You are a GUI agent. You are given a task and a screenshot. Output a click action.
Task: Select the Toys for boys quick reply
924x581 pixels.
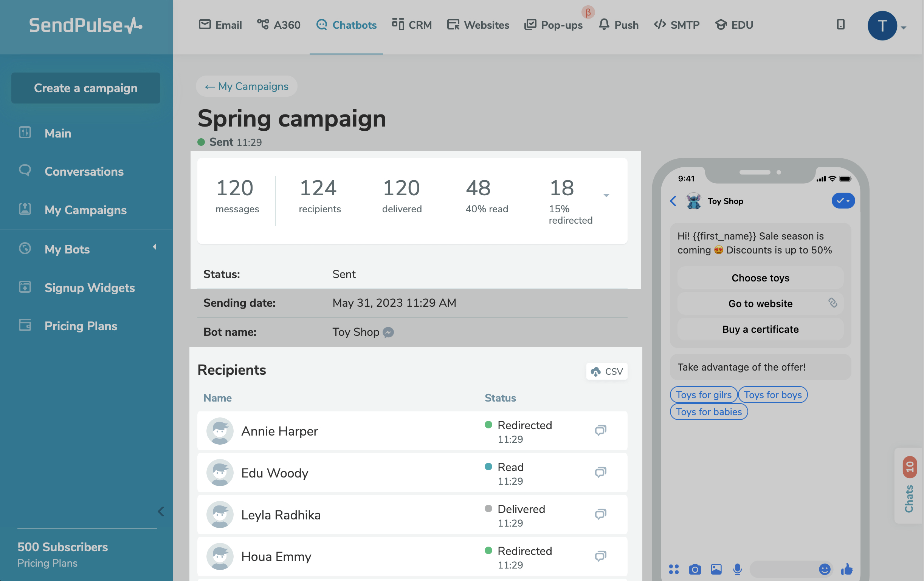point(772,395)
